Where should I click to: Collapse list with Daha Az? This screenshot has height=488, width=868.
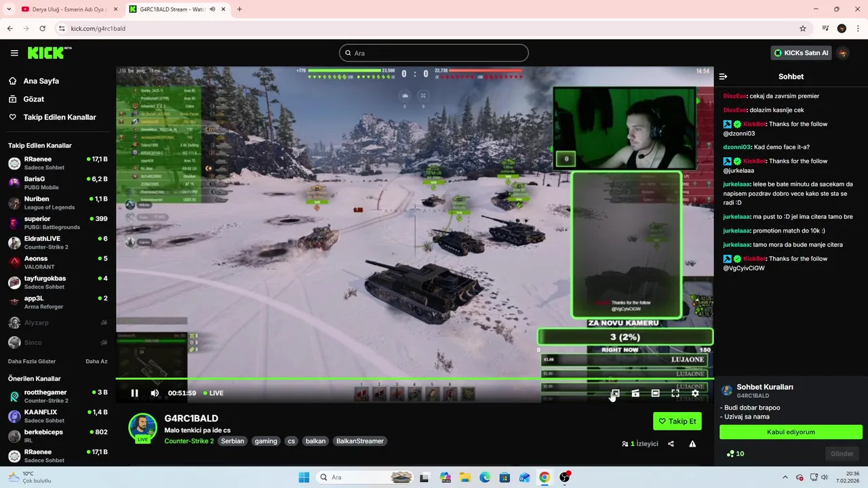tap(96, 361)
